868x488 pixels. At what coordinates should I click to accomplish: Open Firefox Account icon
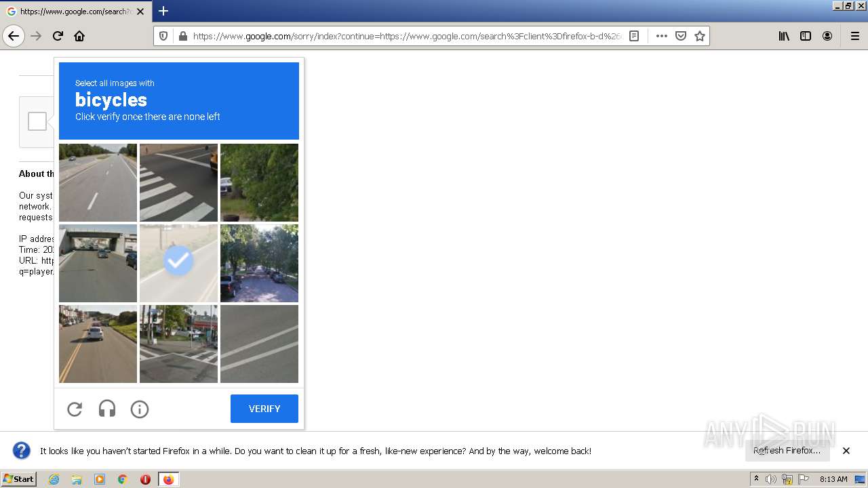(827, 36)
